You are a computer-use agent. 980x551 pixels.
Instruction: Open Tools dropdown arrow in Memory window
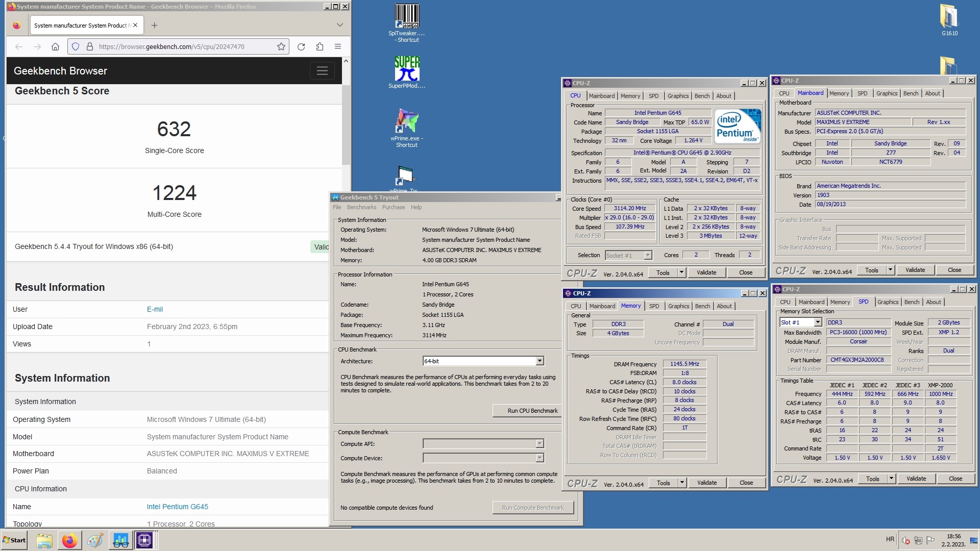(682, 483)
